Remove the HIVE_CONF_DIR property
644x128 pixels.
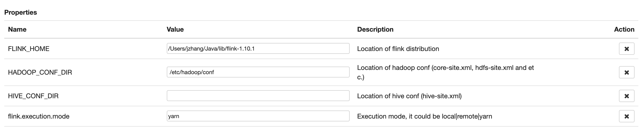tap(626, 96)
